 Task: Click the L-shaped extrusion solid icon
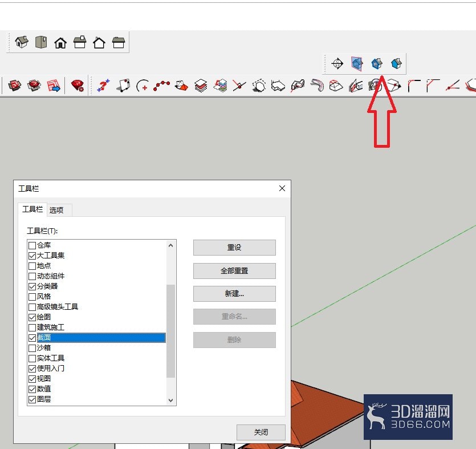tap(278, 86)
